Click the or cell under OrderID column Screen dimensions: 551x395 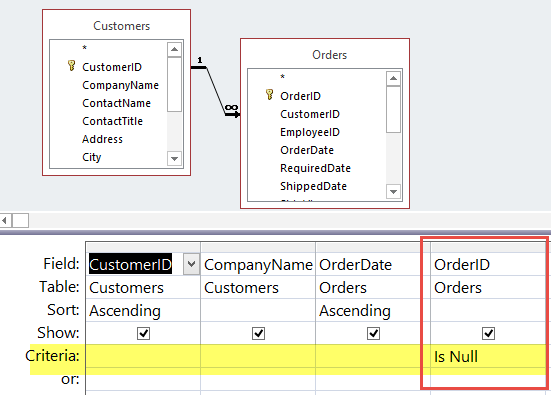click(x=488, y=379)
